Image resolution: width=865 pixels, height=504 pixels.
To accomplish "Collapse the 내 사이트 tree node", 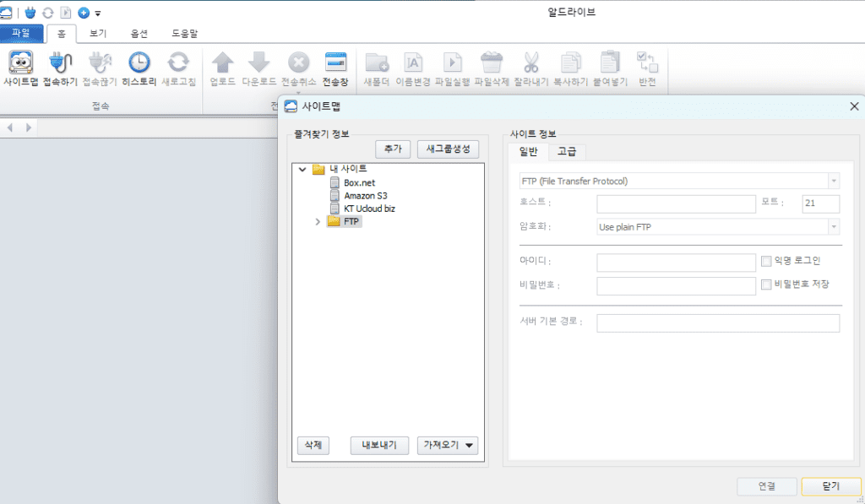I will (302, 170).
